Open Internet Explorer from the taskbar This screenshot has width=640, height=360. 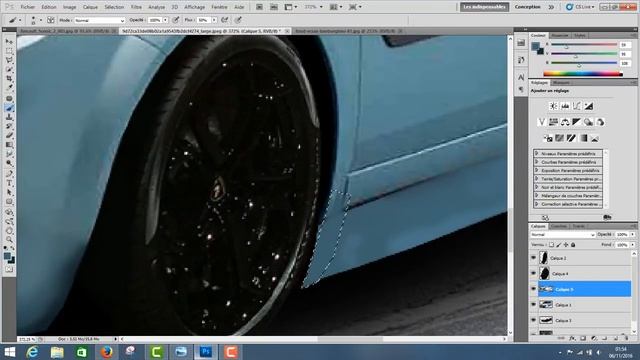coord(32,352)
